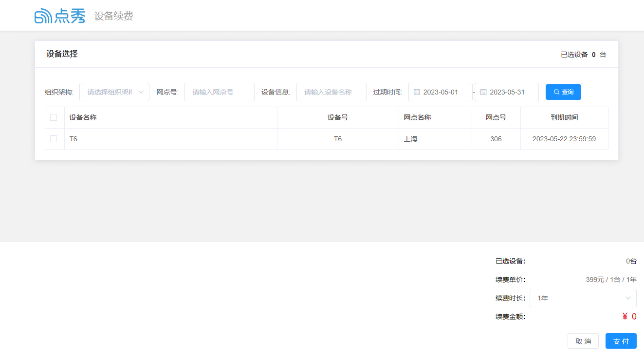Tick the select-all checkbox in table header
Viewport: 644px width, 356px height.
(54, 117)
